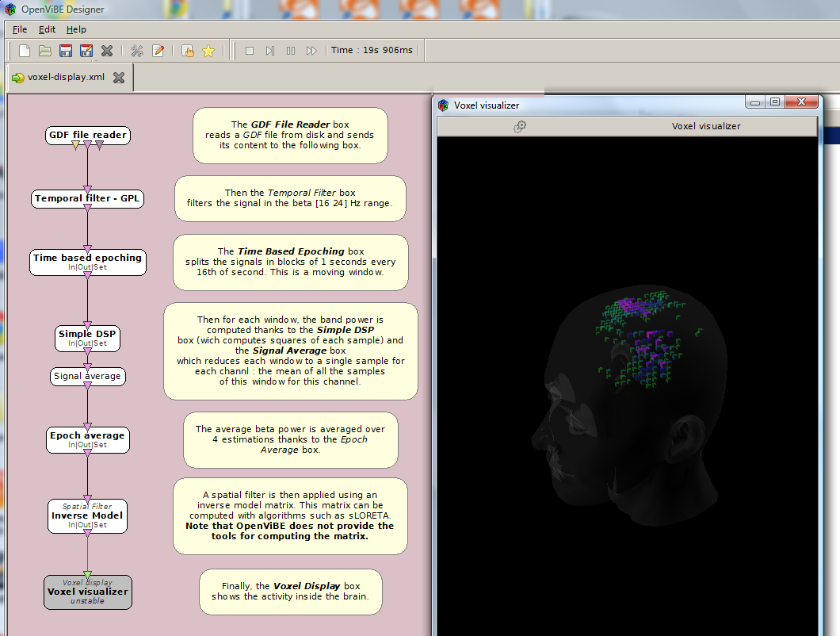Screen dimensions: 840x636
Task: Click the yellow star favorites icon
Action: coord(208,50)
